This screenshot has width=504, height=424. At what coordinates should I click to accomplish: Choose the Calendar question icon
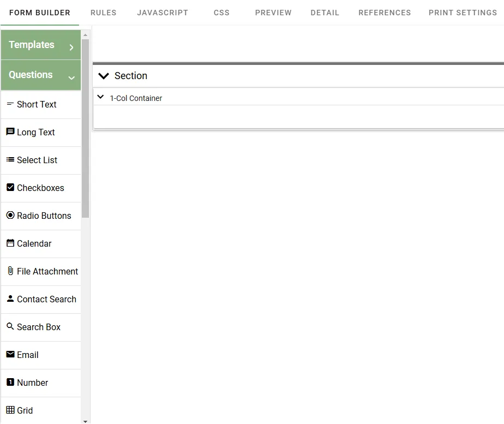coord(33,243)
